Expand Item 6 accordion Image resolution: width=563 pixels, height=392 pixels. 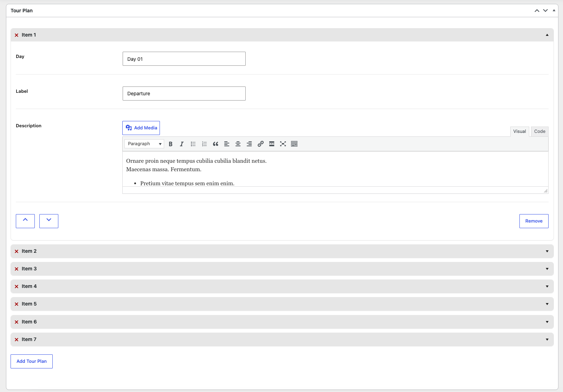tap(547, 322)
